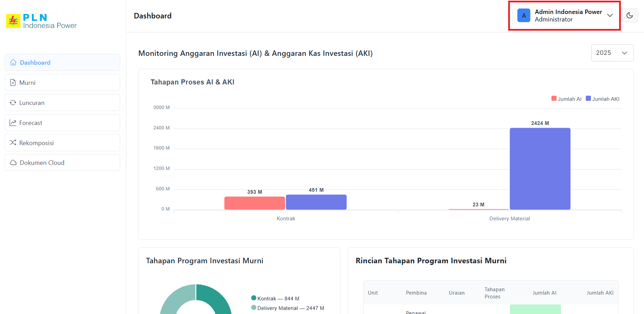Toggle dark mode with moon button
This screenshot has height=314, width=644.
pos(629,16)
